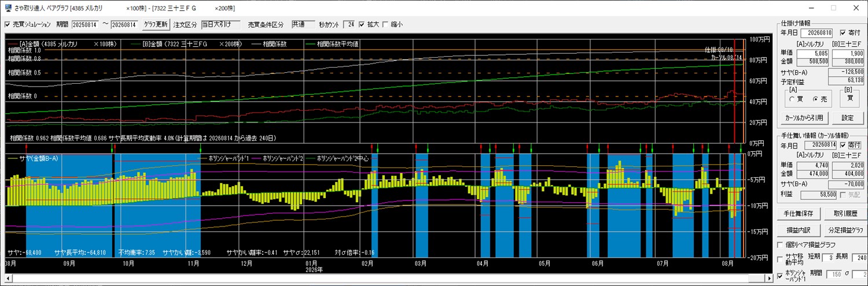Click the 手仕舞保存 button

(799, 214)
